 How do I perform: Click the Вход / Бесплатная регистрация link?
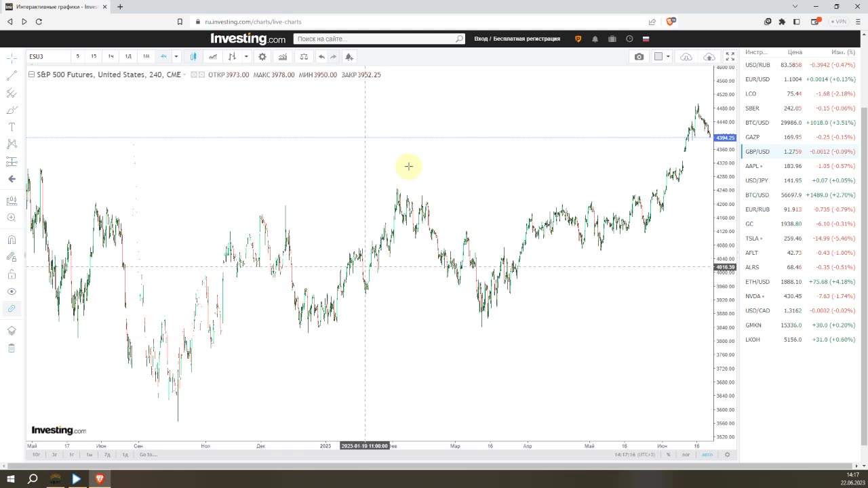[517, 39]
